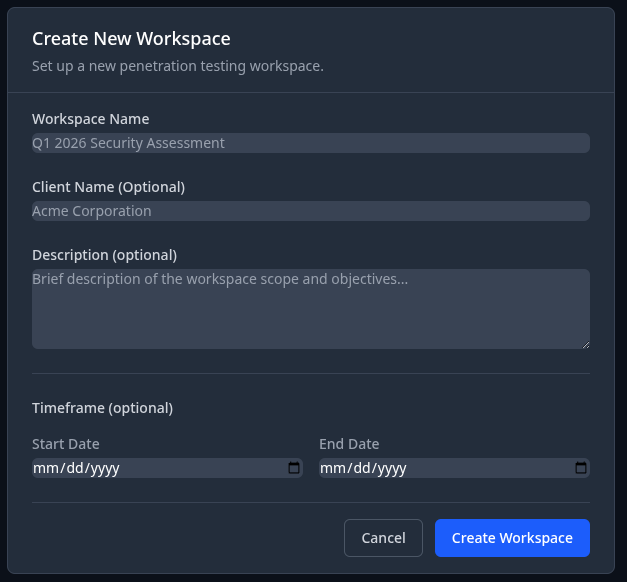This screenshot has height=582, width=627.
Task: Select the End Date mm/dd/yyyy field
Action: 454,468
